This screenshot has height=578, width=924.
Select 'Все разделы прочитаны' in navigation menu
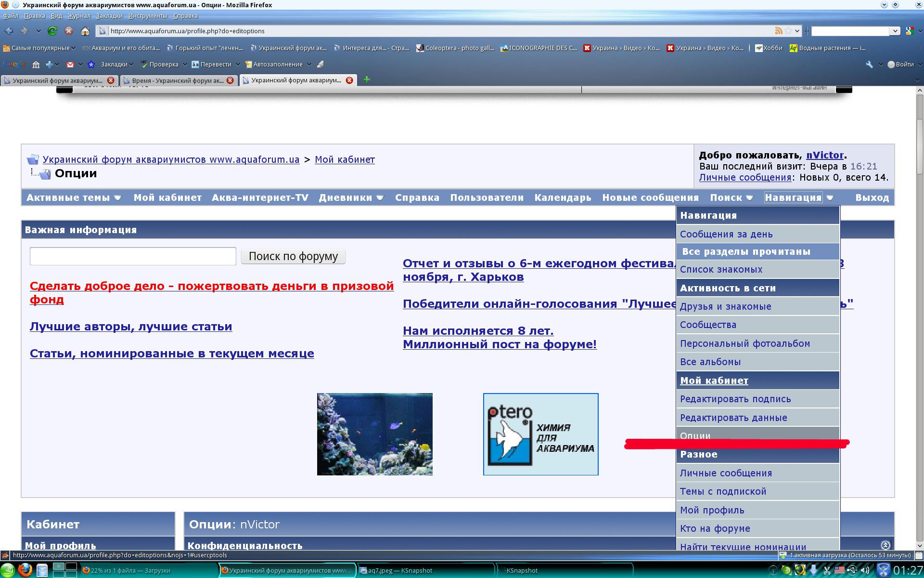pyautogui.click(x=746, y=251)
